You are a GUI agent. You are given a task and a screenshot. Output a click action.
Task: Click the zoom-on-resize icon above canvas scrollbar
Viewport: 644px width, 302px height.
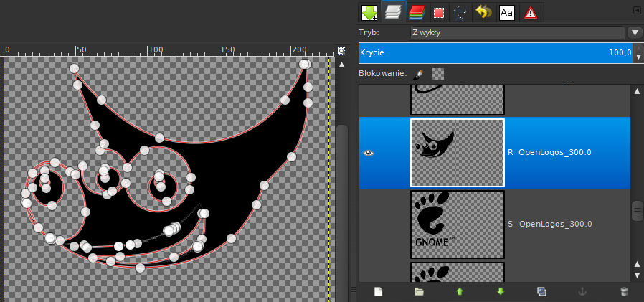point(341,51)
